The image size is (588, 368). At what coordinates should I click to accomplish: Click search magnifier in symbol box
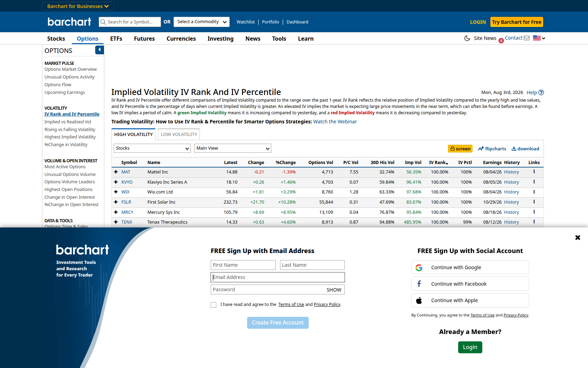[x=103, y=22]
